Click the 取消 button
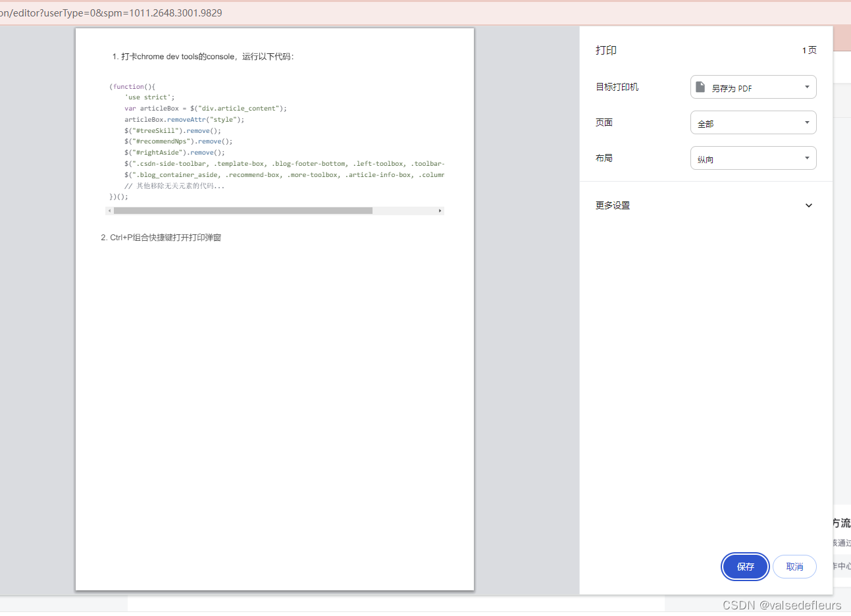The image size is (851, 616). click(x=794, y=567)
